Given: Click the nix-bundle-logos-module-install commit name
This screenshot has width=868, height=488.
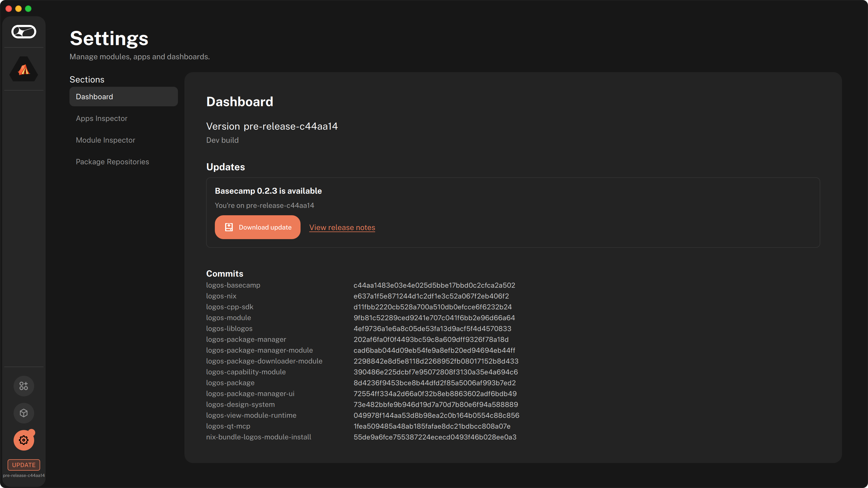Looking at the screenshot, I should [x=259, y=437].
